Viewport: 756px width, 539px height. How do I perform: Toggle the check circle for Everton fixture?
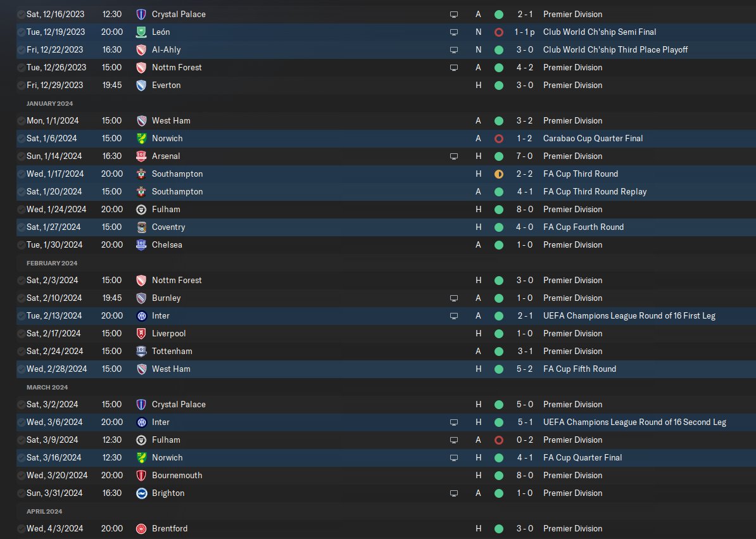click(x=21, y=86)
